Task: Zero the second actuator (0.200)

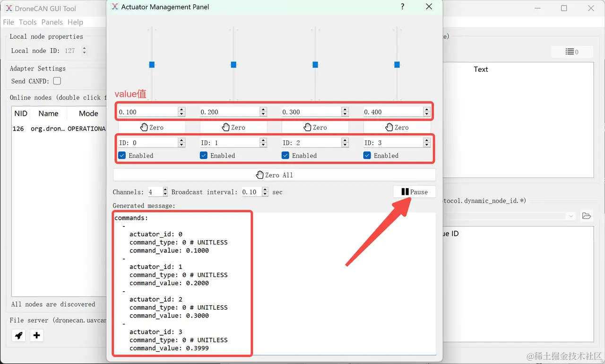Action: (x=233, y=127)
